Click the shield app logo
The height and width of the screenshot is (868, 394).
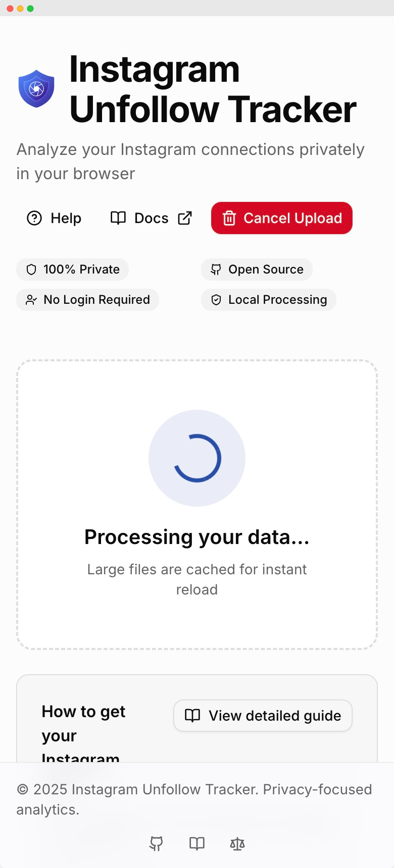point(36,87)
